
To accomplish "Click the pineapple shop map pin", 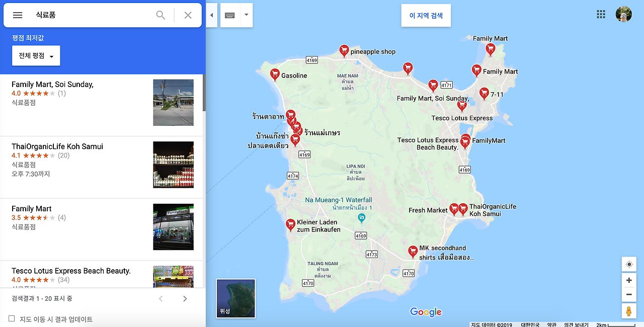I will (x=344, y=50).
